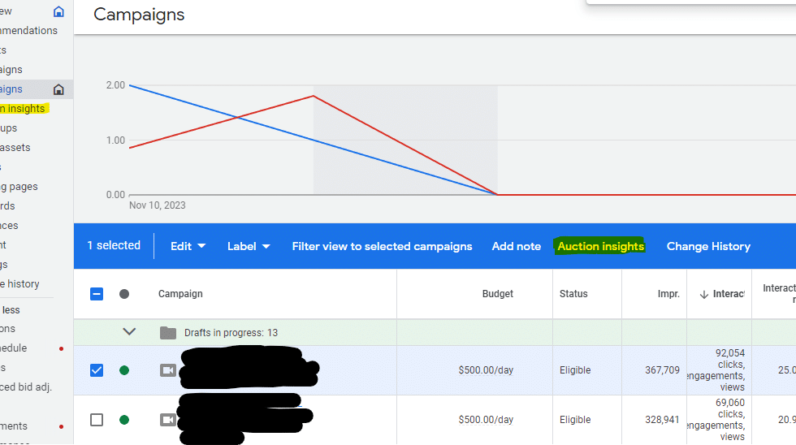Click Change History in the blue bar
Image resolution: width=796 pixels, height=445 pixels.
708,246
